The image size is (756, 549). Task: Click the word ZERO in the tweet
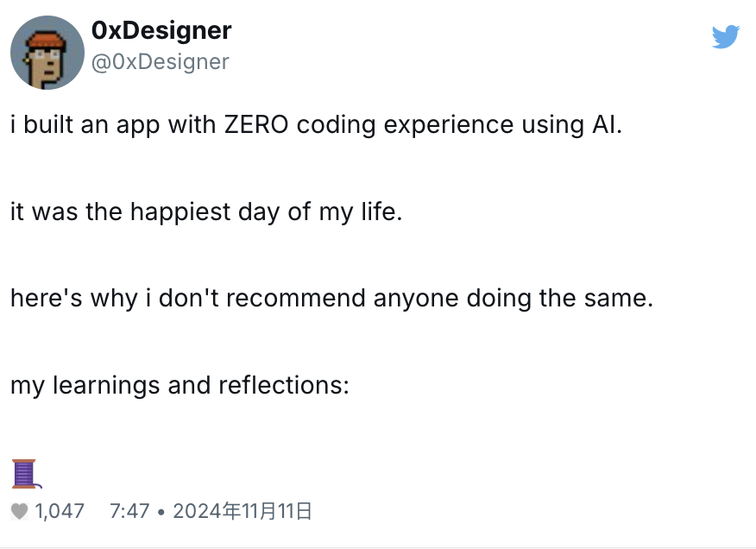256,124
